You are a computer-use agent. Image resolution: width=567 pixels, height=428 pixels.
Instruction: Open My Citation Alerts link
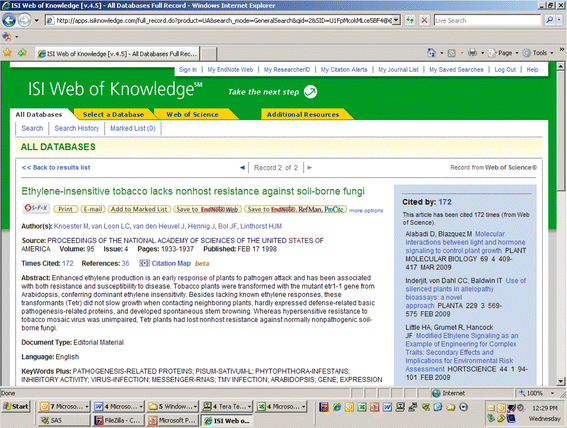(x=344, y=69)
